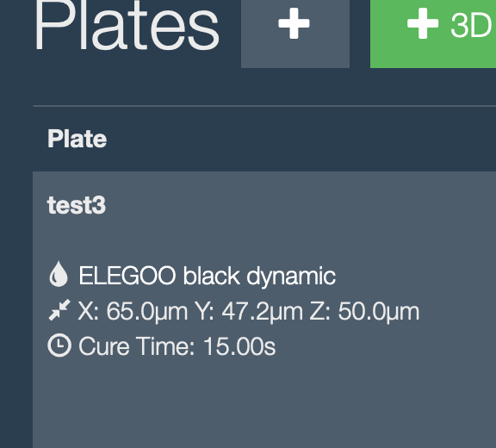This screenshot has width=496, height=448.
Task: Select the ELEGOO black dynamic resin text
Action: click(x=208, y=276)
